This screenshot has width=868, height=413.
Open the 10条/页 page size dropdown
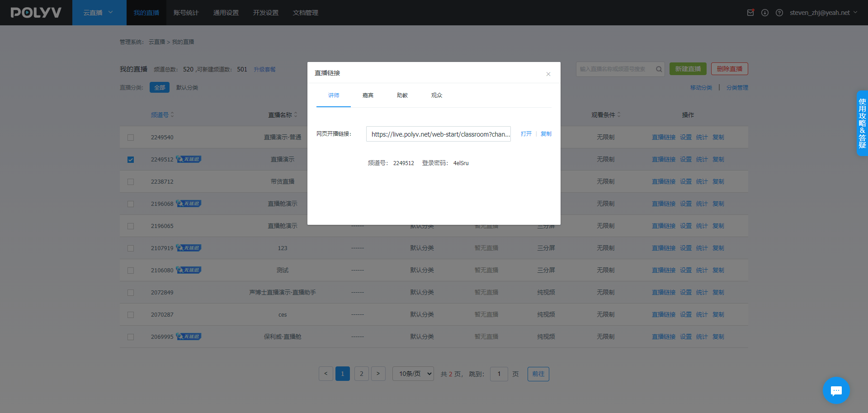pos(413,374)
